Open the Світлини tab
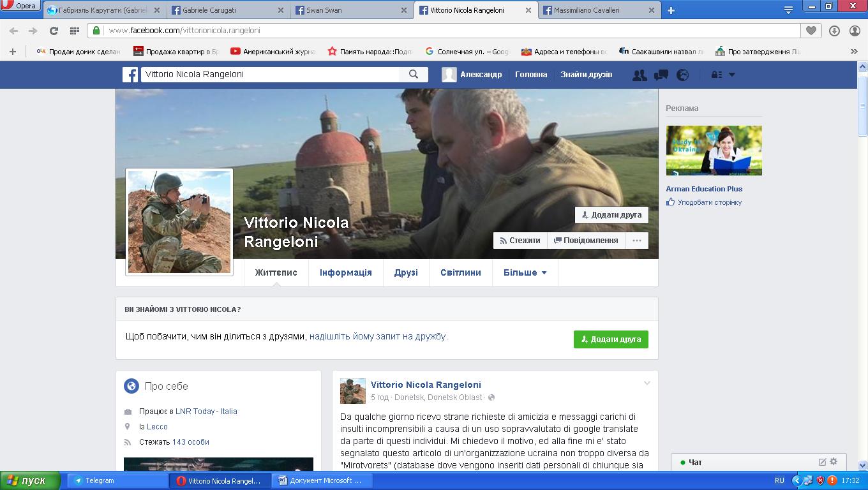This screenshot has height=490, width=868. pyautogui.click(x=460, y=272)
